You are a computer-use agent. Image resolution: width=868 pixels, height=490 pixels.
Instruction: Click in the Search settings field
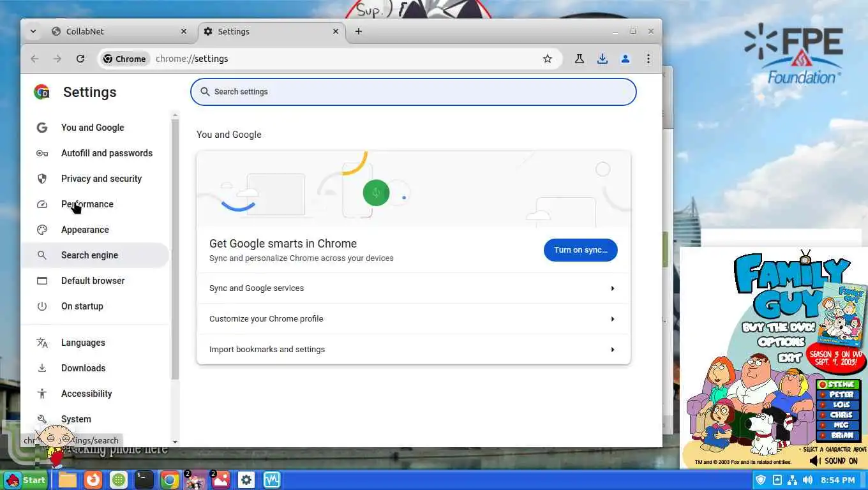pos(414,92)
